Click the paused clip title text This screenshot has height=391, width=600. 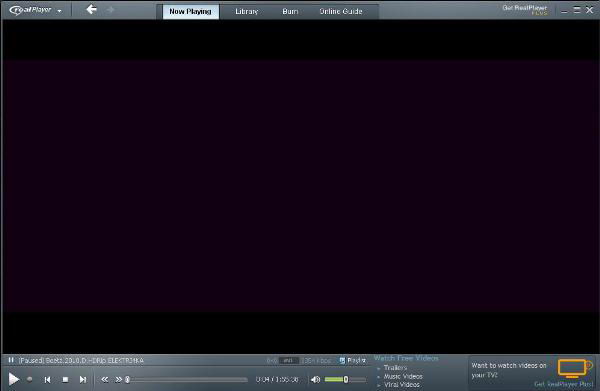[x=81, y=360]
